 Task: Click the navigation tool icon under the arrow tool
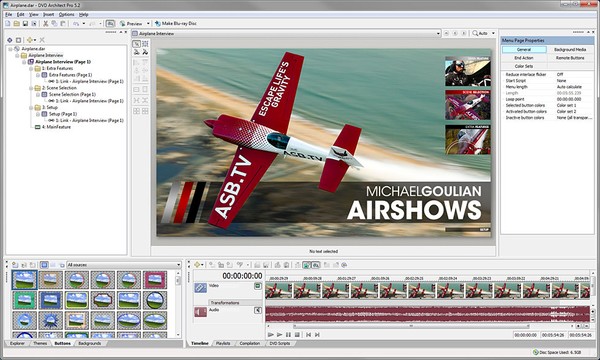(x=137, y=52)
